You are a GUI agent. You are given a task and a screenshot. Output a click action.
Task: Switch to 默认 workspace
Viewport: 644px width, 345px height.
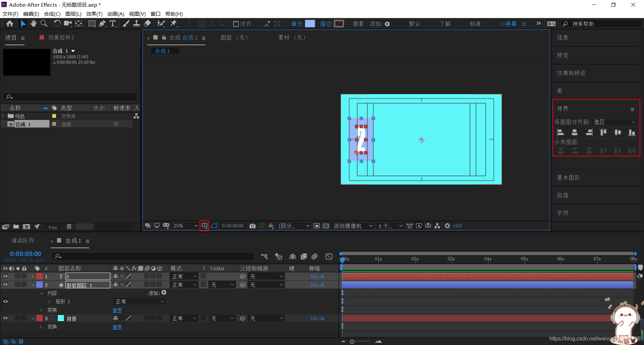(415, 24)
